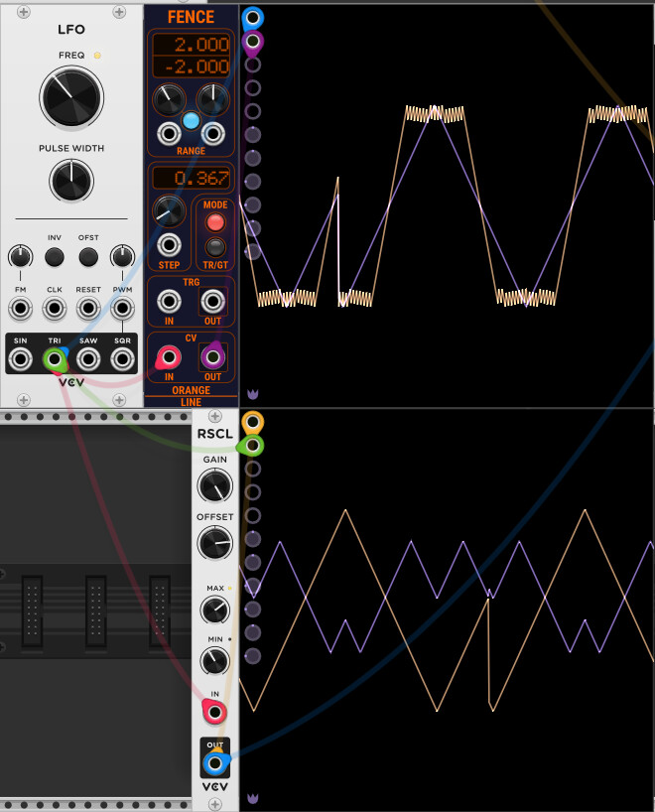This screenshot has height=812, width=655.
Task: Click the LFO FREQ knob
Action: [x=70, y=97]
